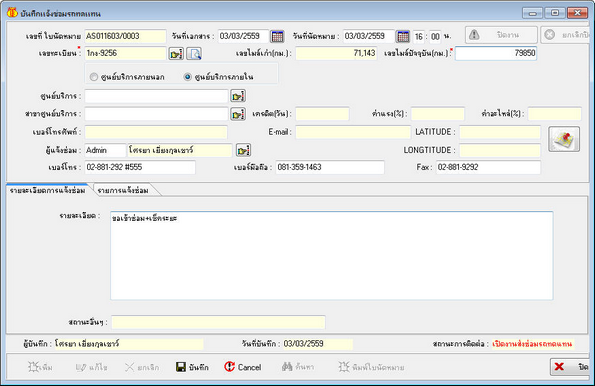The height and width of the screenshot is (386, 595).
Task: Maximize the window
Action: pyautogui.click(x=554, y=13)
